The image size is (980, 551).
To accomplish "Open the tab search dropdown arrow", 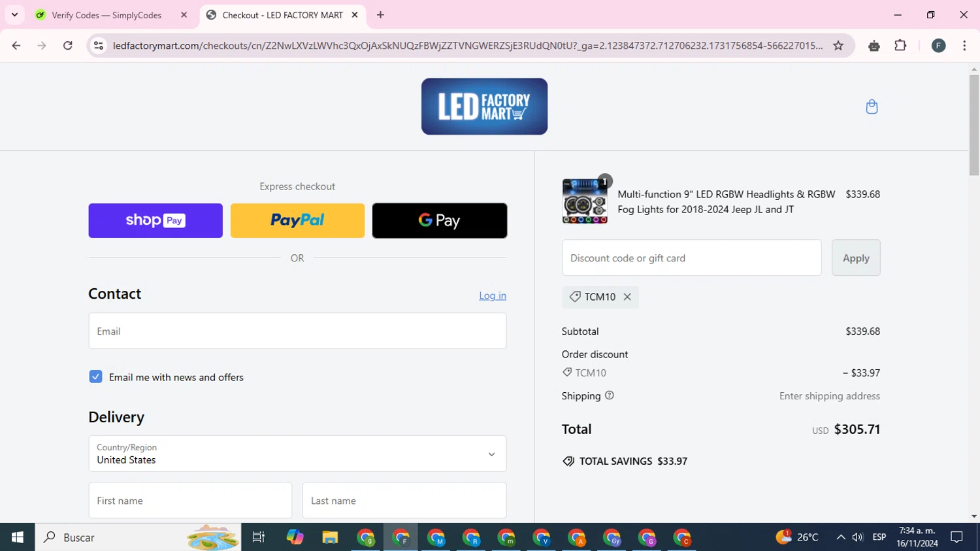I will click(x=14, y=15).
